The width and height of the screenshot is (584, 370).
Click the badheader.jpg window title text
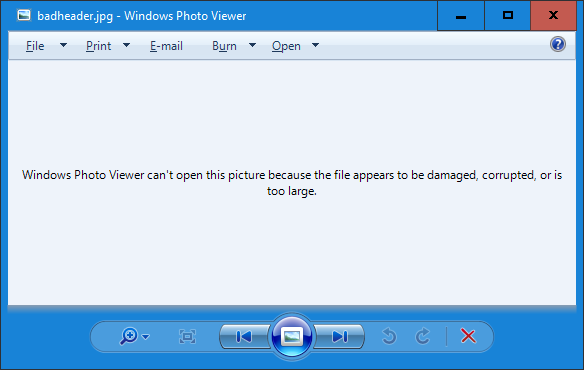(142, 16)
